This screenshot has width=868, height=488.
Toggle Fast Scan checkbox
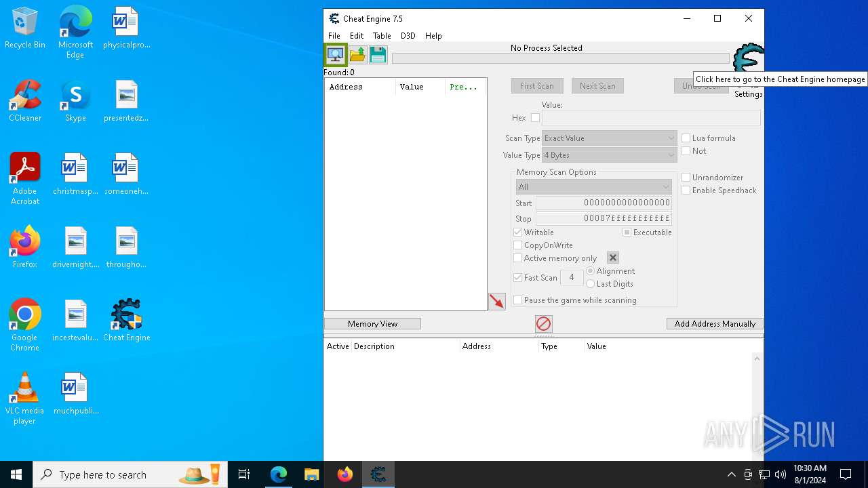[x=518, y=278]
